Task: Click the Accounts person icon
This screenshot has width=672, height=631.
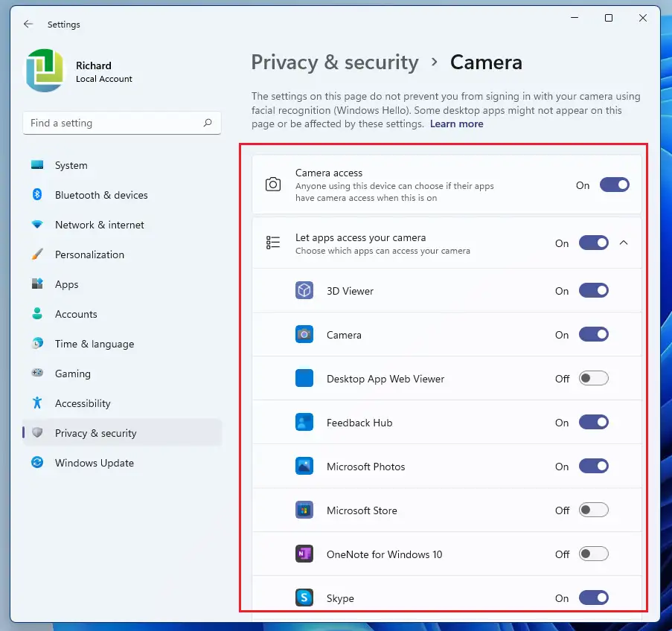Action: click(x=37, y=314)
